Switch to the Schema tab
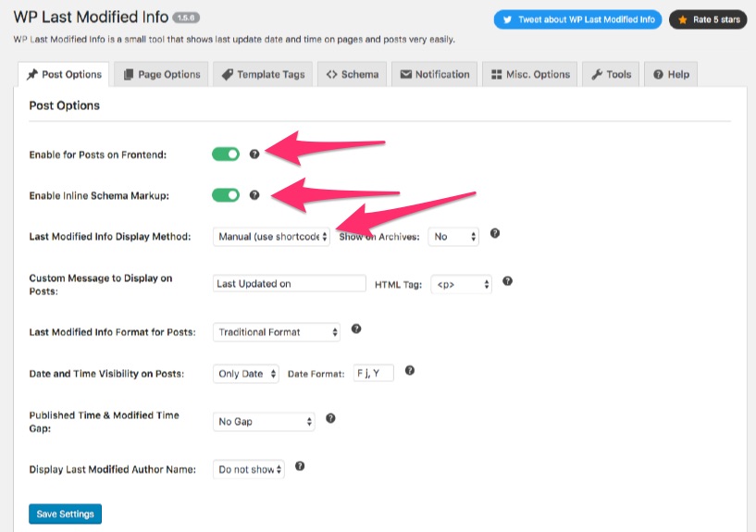 pos(353,74)
